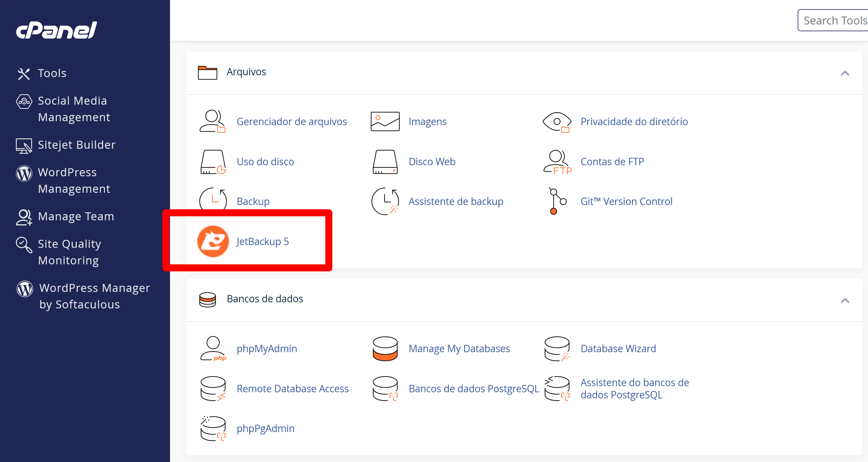Open Site Quality Monitoring sidebar item
Viewport: 868px width, 462px height.
tap(69, 252)
